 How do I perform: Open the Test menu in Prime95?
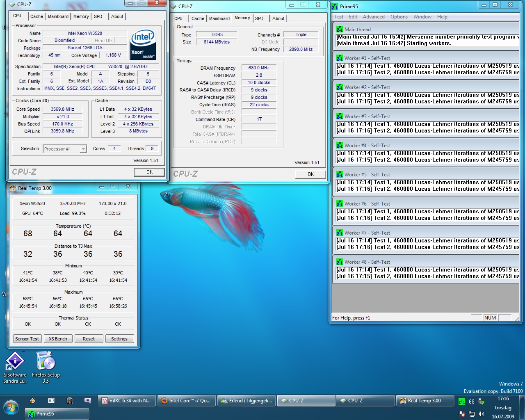tap(339, 17)
